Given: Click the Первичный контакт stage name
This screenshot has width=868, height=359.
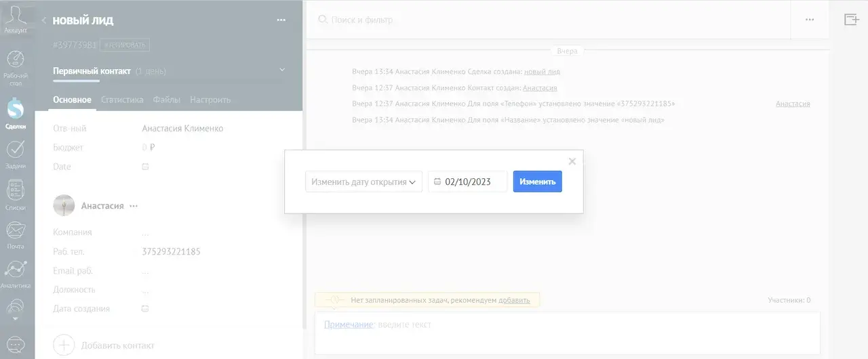Looking at the screenshot, I should click(x=92, y=70).
